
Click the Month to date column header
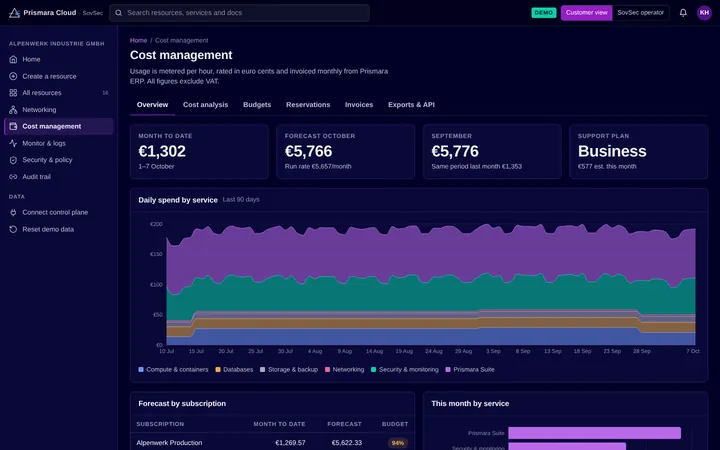(x=279, y=424)
